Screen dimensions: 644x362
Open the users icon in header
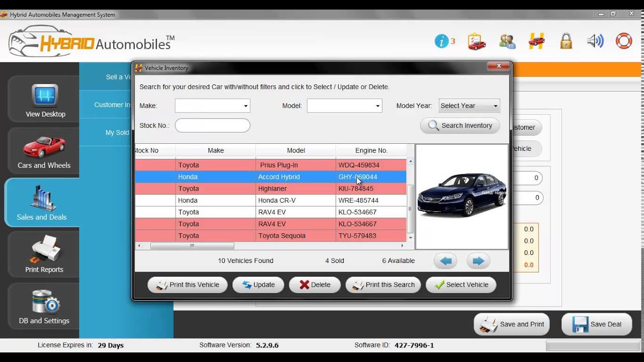click(x=507, y=41)
